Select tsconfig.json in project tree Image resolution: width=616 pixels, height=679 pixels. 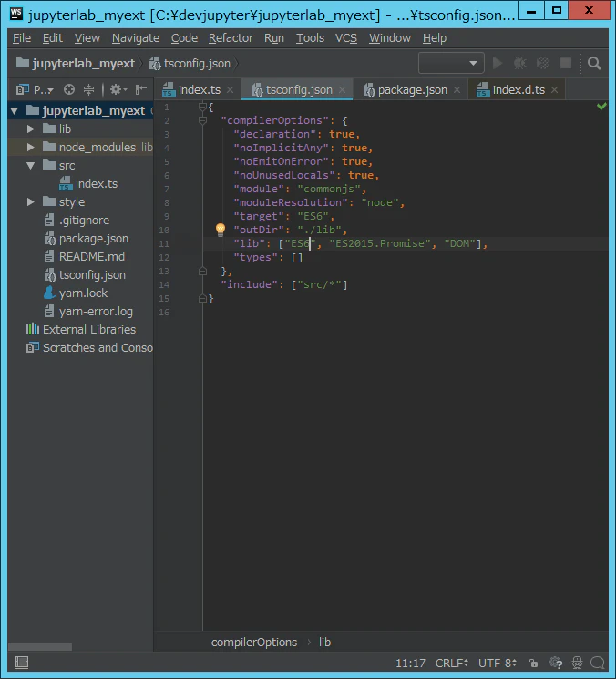pos(85,274)
